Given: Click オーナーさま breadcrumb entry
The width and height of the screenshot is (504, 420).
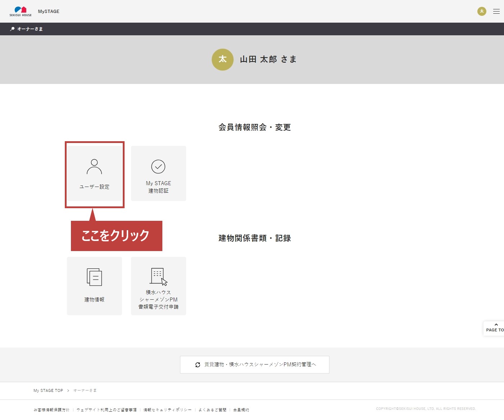Looking at the screenshot, I should (x=85, y=390).
